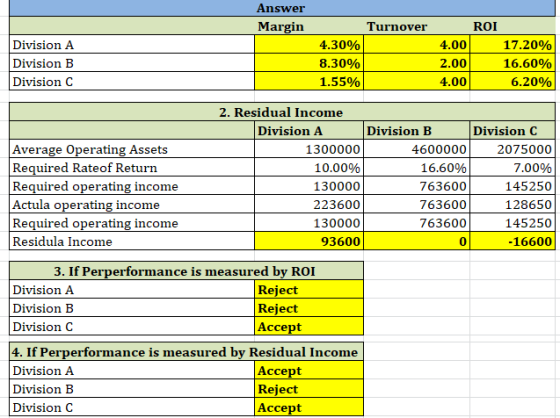
Task: Select cell with value 2075000
Action: click(x=512, y=149)
